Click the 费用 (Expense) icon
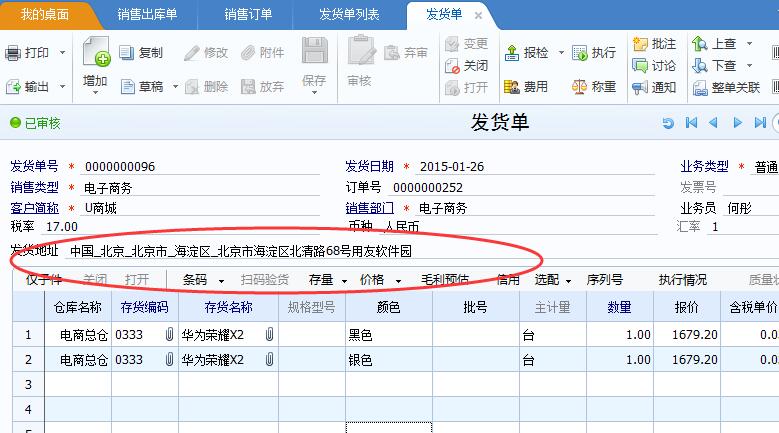The height and width of the screenshot is (433, 779). (511, 87)
